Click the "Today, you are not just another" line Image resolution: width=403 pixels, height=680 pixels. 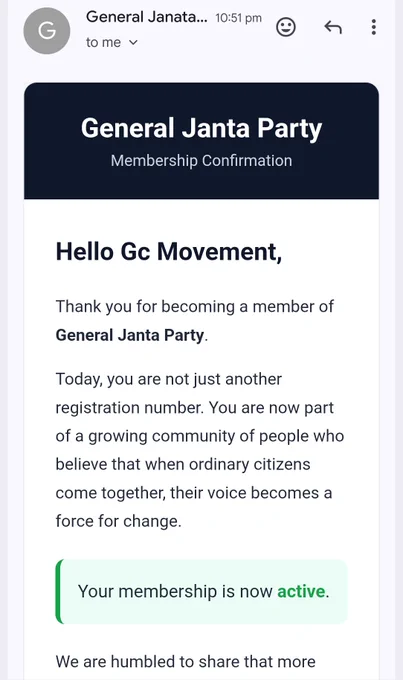[169, 379]
